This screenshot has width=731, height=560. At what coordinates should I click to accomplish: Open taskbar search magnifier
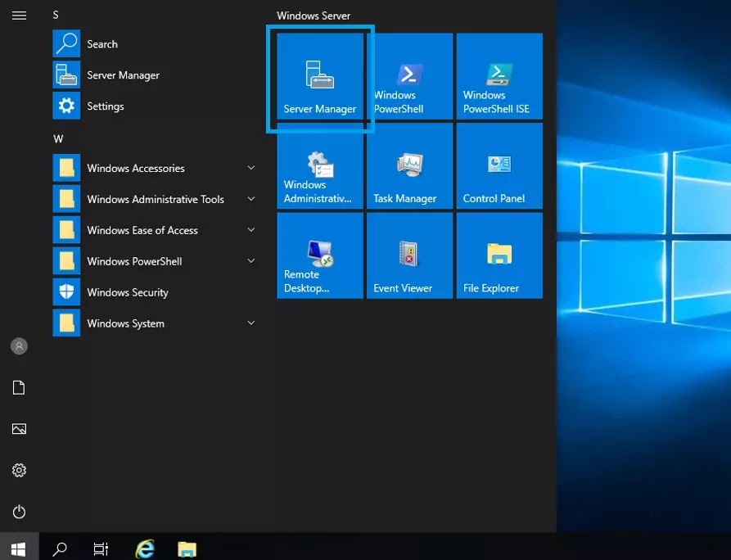click(x=60, y=549)
